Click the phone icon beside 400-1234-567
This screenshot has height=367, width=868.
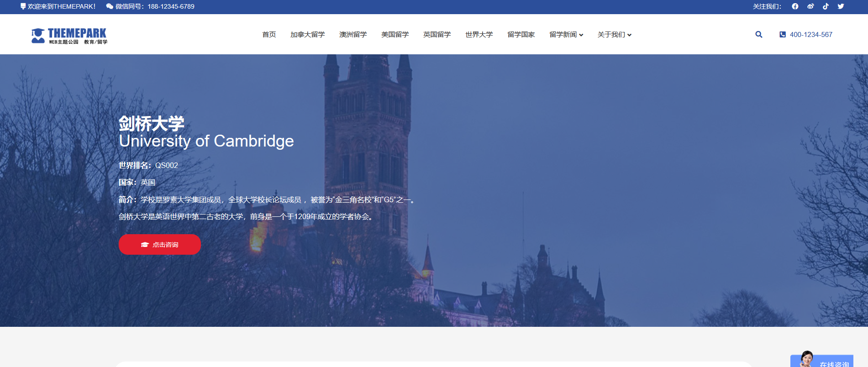(x=783, y=34)
